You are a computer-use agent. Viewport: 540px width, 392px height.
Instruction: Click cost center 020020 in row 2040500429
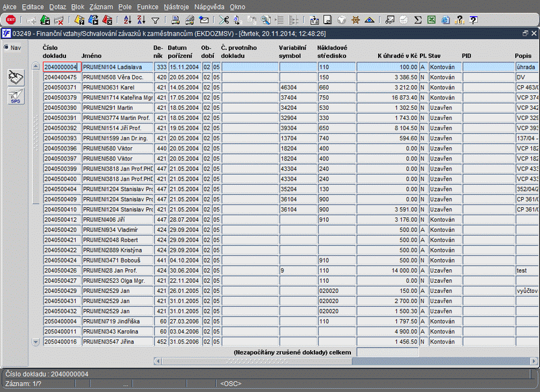pyautogui.click(x=336, y=291)
